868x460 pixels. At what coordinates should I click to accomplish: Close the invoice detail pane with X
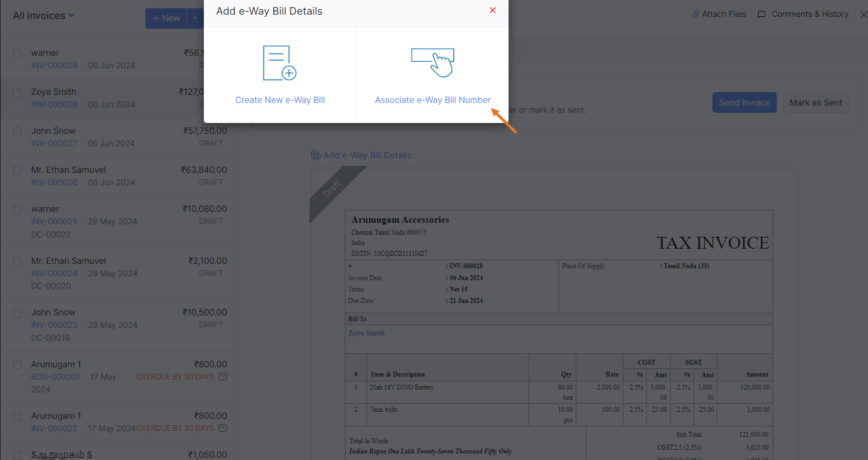[864, 15]
